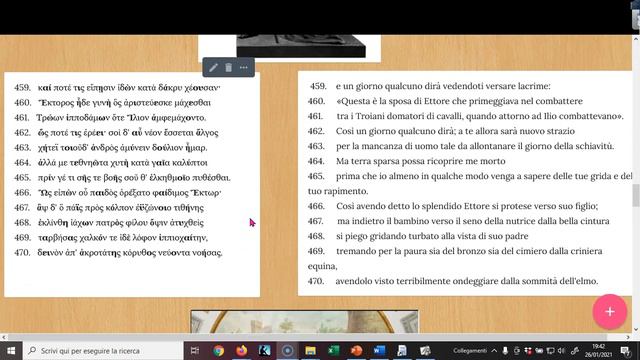The image size is (640, 360).
Task: Add a new post with pink plus button
Action: [609, 312]
